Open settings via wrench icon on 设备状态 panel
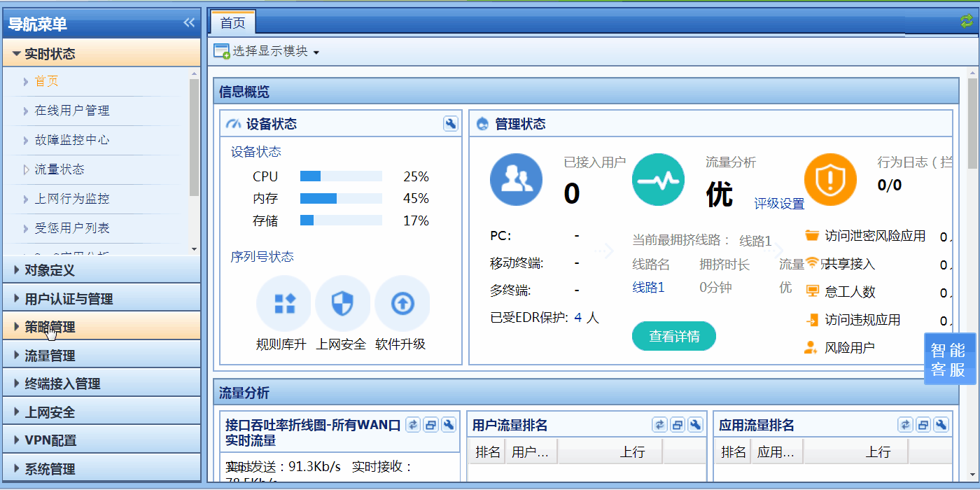The width and height of the screenshot is (980, 490). point(450,123)
